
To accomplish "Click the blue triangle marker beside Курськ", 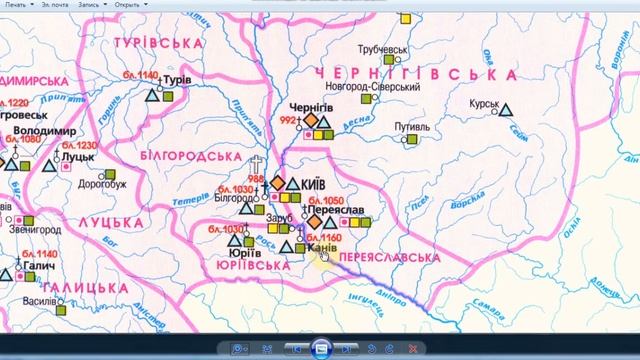I will click(506, 110).
